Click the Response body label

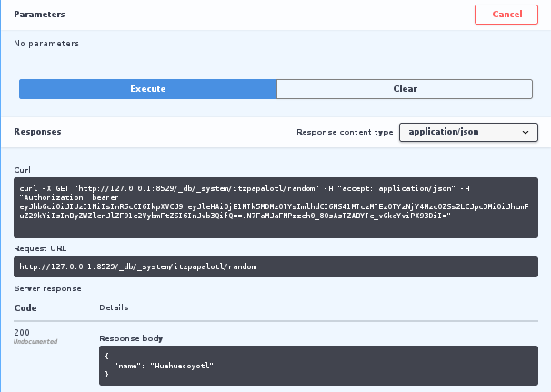coord(130,338)
